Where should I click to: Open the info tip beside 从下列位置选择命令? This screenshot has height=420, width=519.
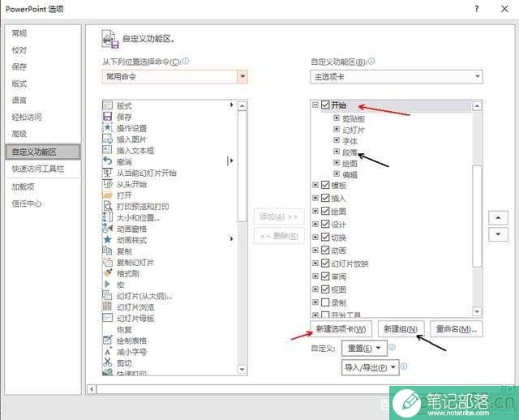186,62
